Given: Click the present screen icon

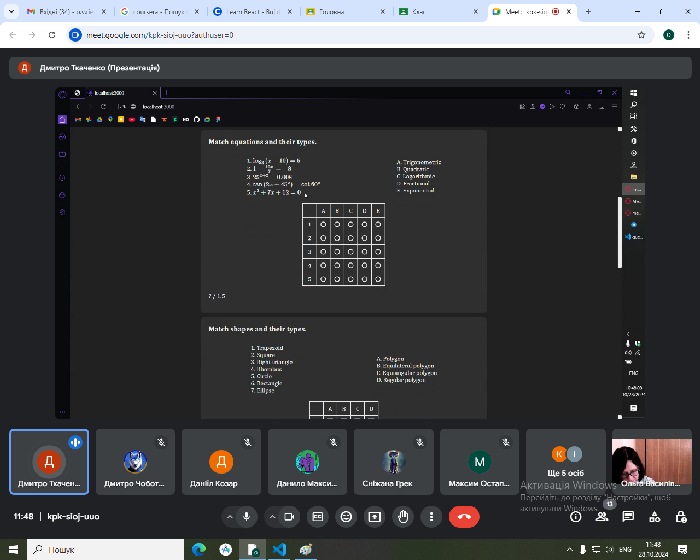Looking at the screenshot, I should click(x=374, y=516).
